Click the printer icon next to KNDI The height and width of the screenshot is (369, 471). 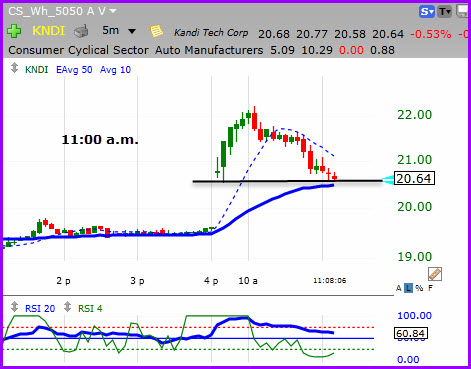tap(81, 32)
